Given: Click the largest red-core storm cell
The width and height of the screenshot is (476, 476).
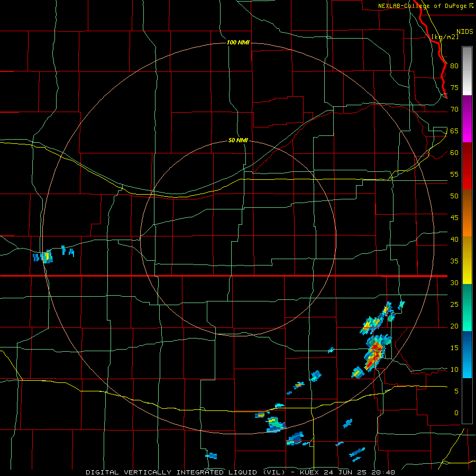Looking at the screenshot, I should (x=375, y=353).
